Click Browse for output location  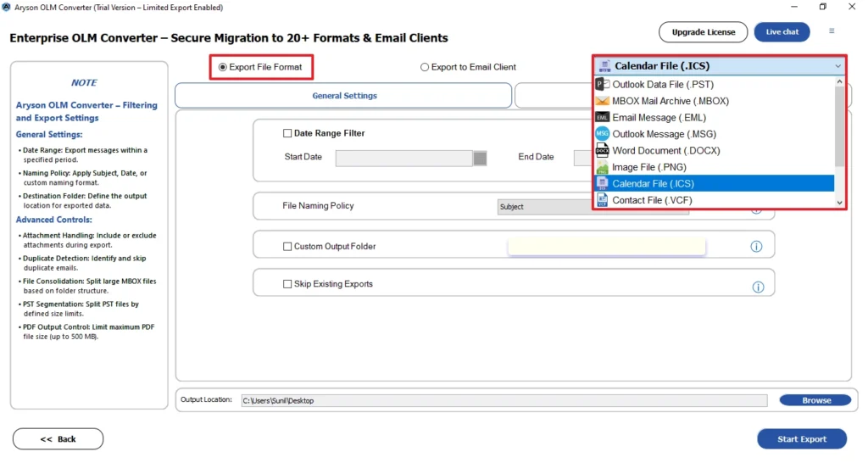(815, 400)
